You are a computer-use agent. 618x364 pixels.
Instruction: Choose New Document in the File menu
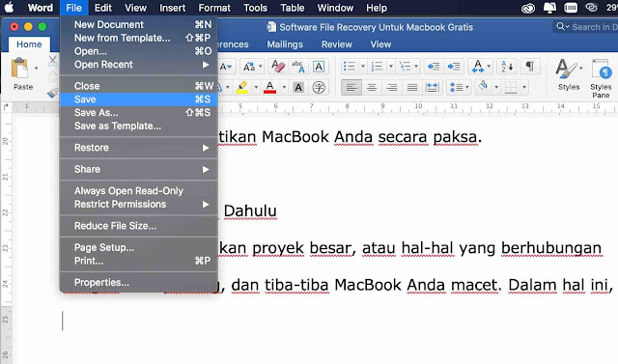click(139, 24)
